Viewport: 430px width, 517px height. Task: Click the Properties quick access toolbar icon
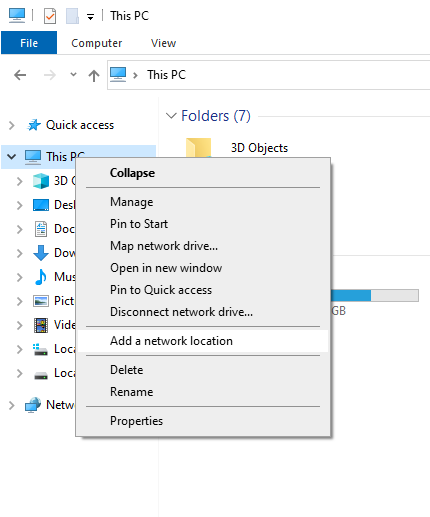50,16
